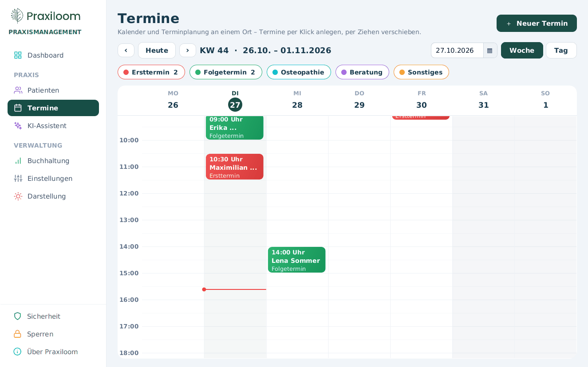Toggle the Osteopathie filter chip
588x367 pixels.
(299, 72)
